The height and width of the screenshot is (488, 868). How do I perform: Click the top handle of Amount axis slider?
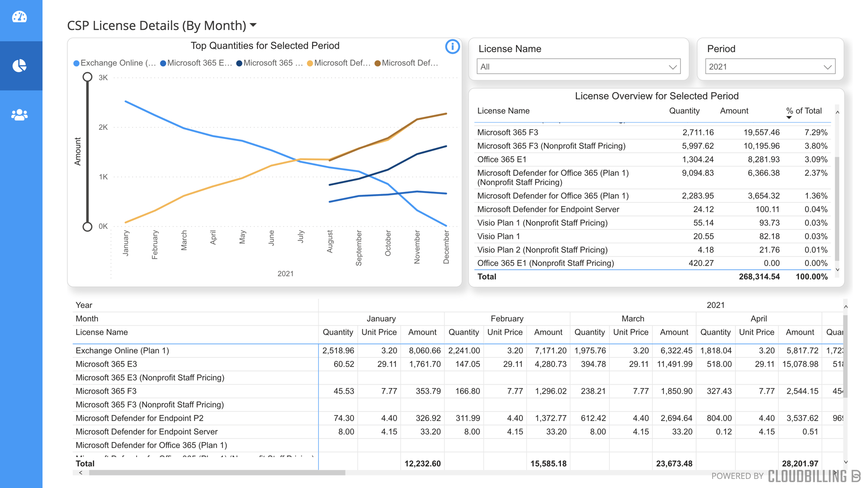87,77
